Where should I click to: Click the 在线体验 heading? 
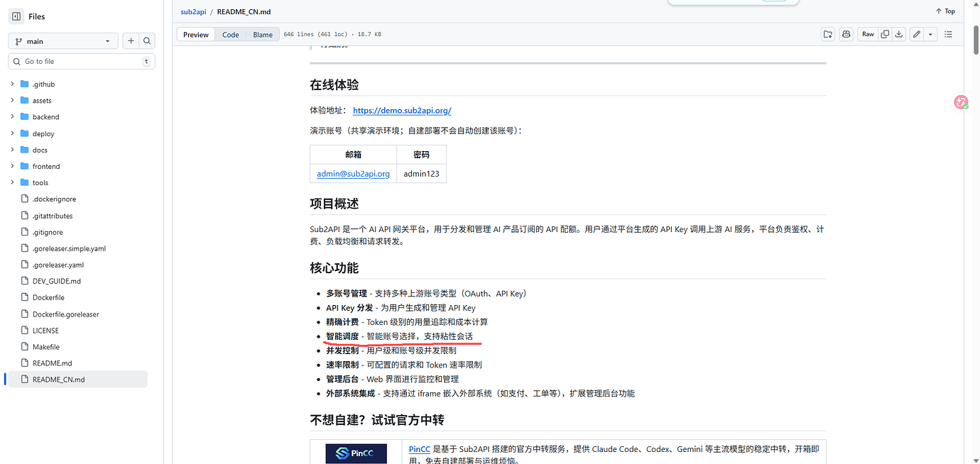[x=334, y=84]
